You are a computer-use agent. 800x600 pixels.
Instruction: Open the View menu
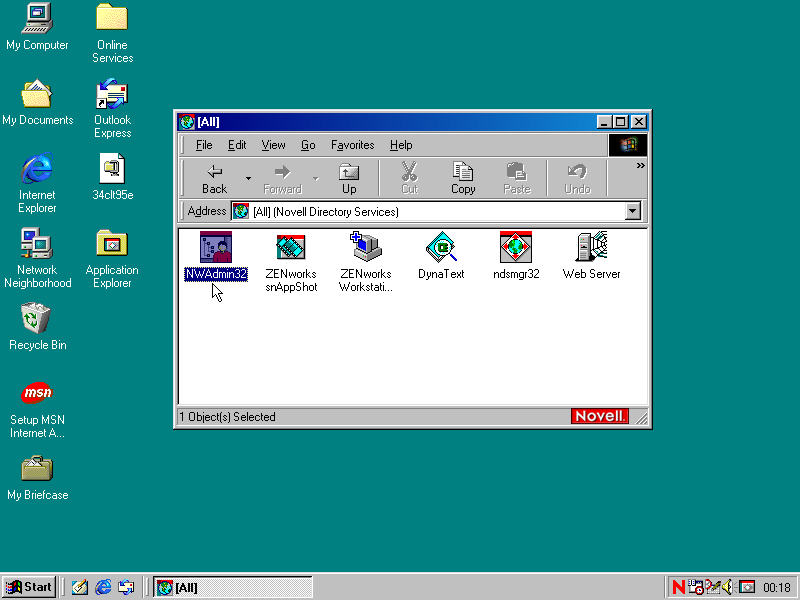point(273,145)
